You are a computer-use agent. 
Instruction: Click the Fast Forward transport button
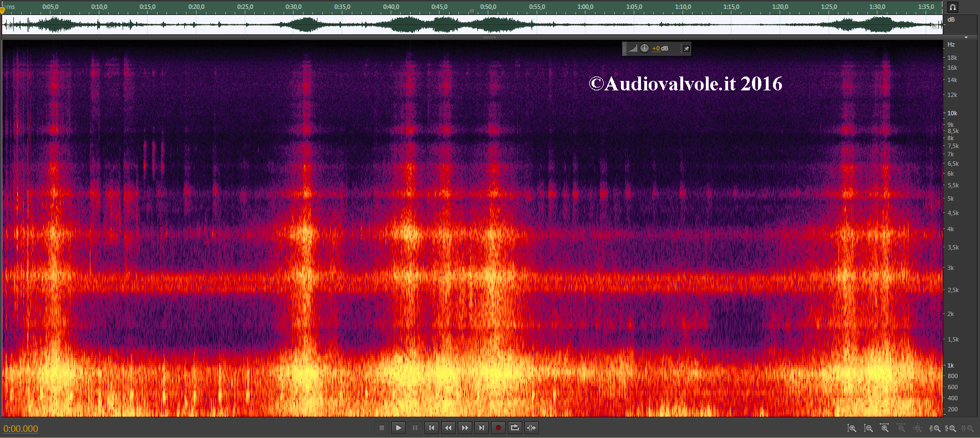(x=465, y=427)
